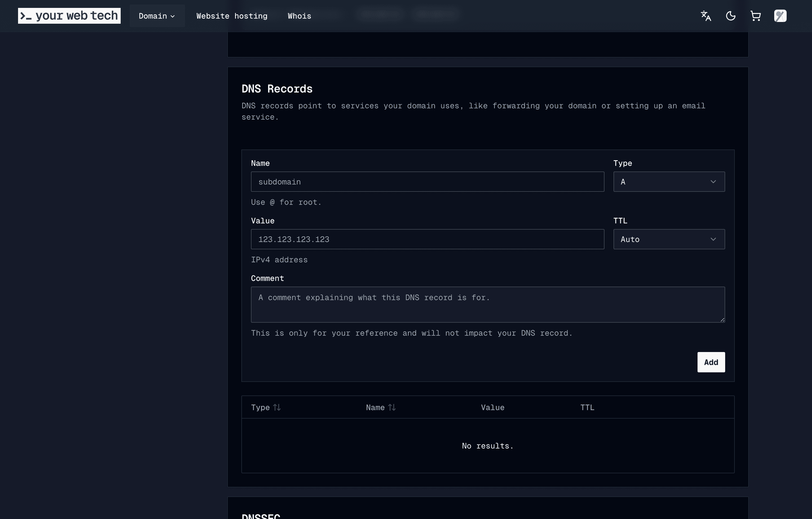Click the No results. text
This screenshot has width=812, height=519.
[487, 446]
